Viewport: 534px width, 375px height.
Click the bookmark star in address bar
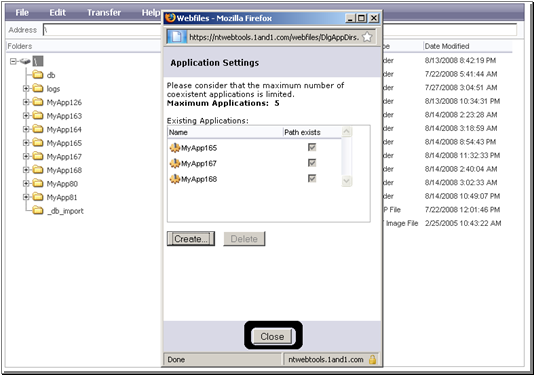(367, 37)
